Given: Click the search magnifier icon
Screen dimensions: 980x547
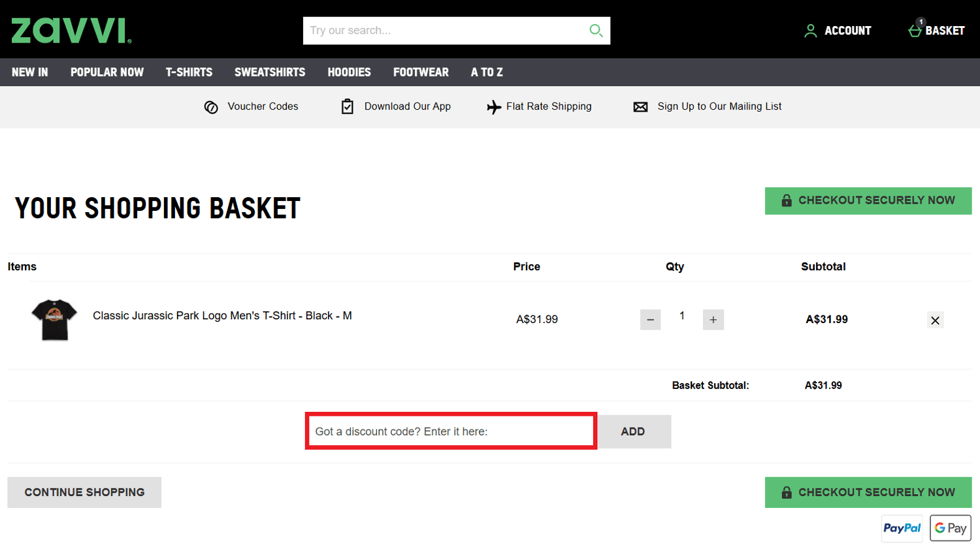Looking at the screenshot, I should pyautogui.click(x=595, y=31).
